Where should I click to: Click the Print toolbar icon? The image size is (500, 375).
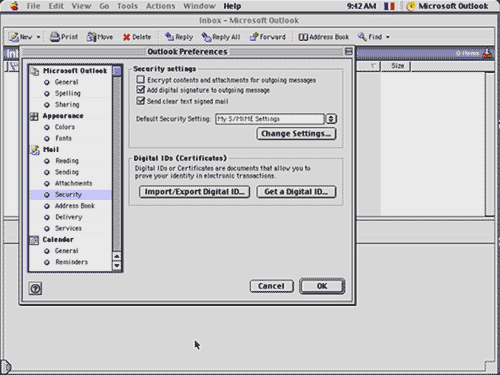pos(55,37)
